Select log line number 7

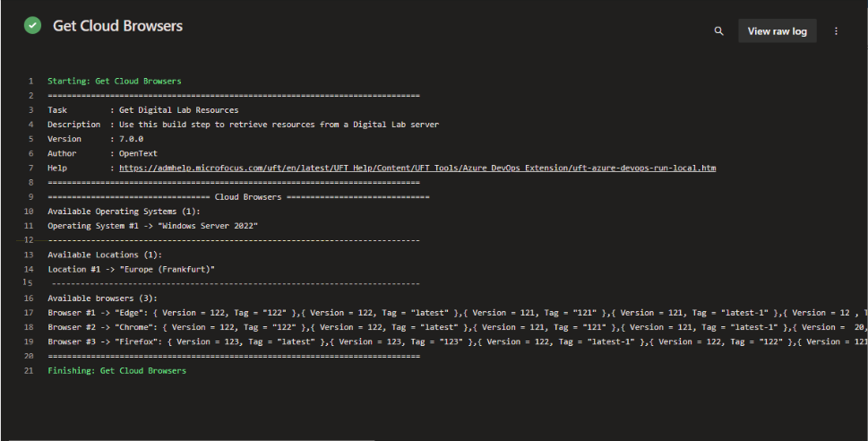(x=30, y=168)
